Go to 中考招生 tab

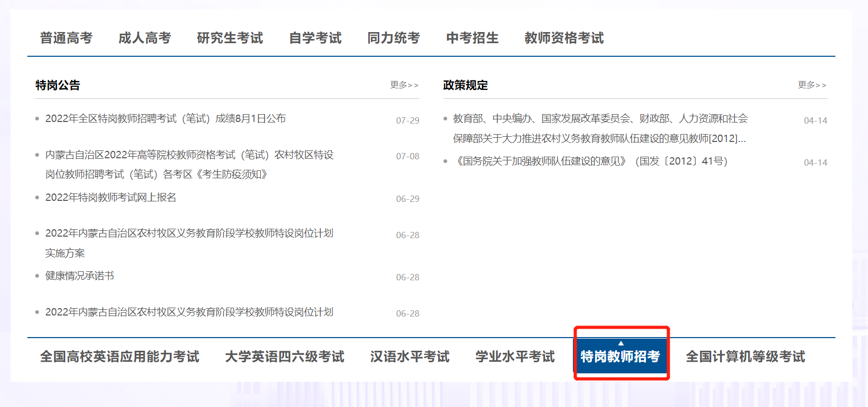[472, 38]
